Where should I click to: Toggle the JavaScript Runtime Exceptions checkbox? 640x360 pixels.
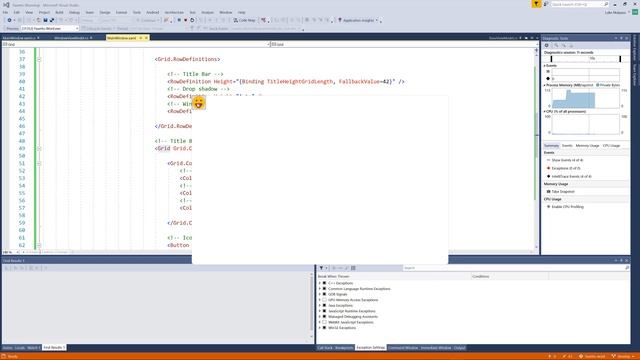tap(324, 311)
